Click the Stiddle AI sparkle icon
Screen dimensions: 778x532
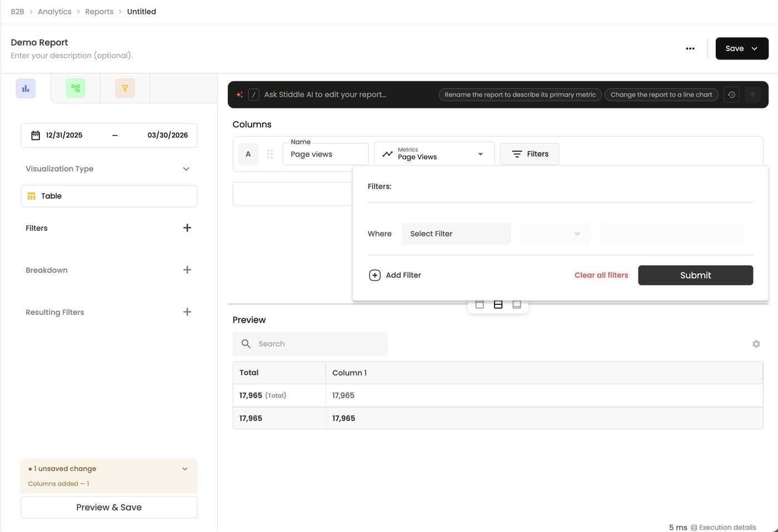240,95
